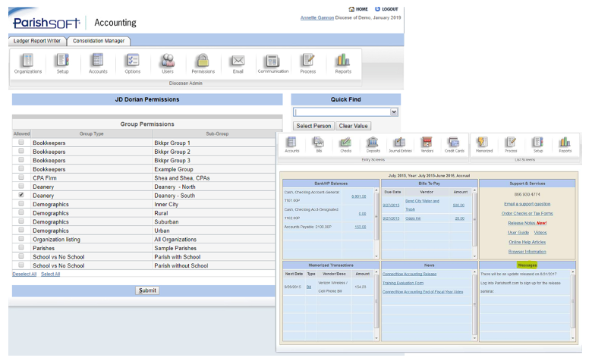
Task: Open the Quick Find dropdown arrow
Action: (394, 112)
